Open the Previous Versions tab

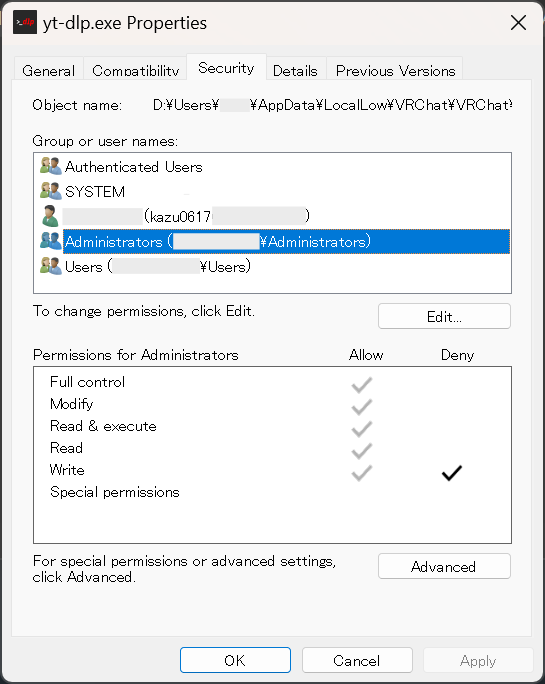click(x=395, y=70)
